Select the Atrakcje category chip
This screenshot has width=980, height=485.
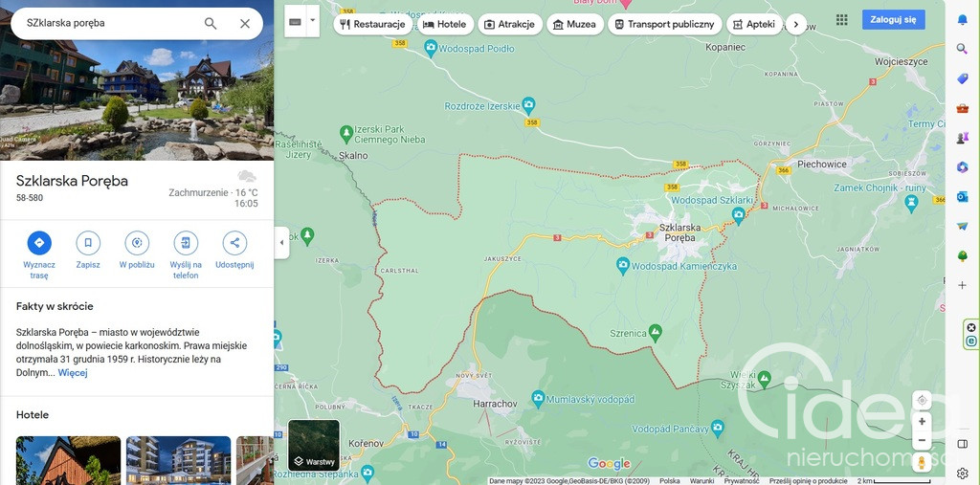click(x=510, y=24)
